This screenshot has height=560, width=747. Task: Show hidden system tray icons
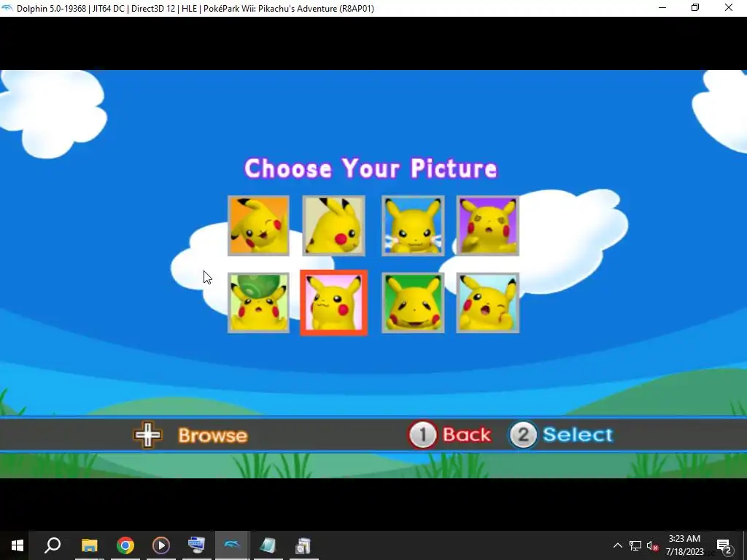[x=617, y=545]
